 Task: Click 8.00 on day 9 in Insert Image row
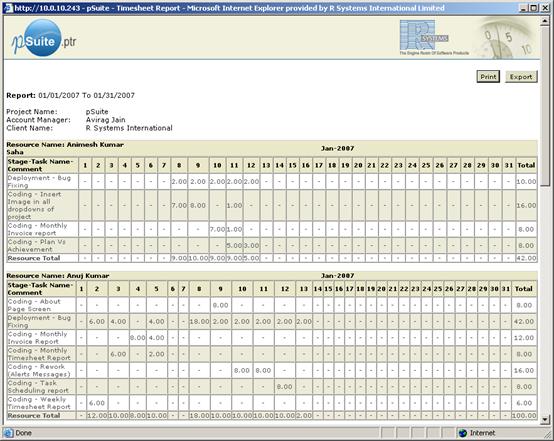(x=198, y=205)
